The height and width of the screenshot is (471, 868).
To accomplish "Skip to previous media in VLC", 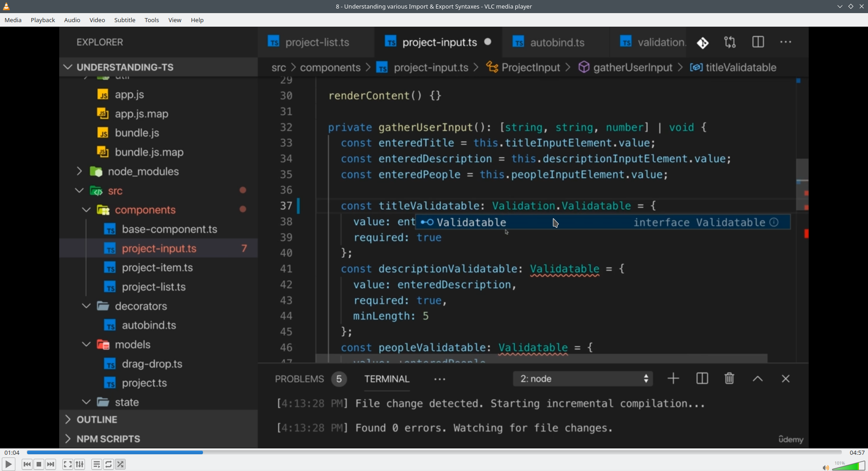I will coord(27,464).
